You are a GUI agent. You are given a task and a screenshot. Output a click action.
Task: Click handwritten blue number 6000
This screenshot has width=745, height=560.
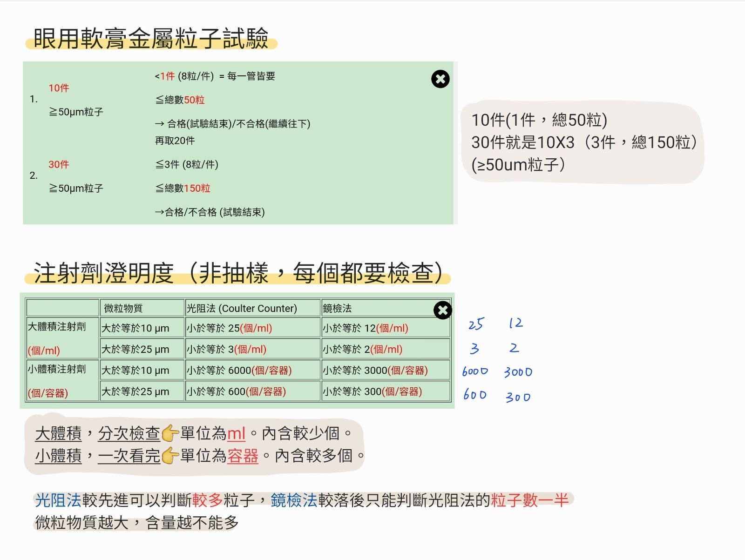tap(475, 371)
